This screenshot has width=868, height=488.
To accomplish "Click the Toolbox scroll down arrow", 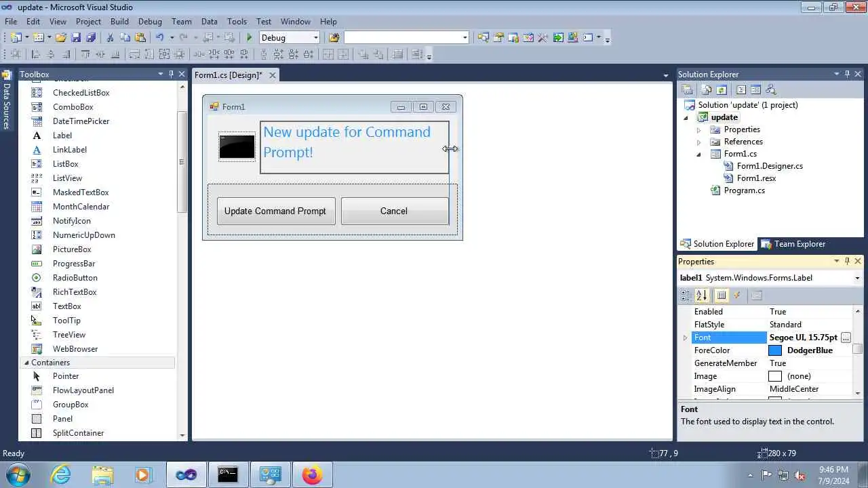I will click(x=182, y=435).
